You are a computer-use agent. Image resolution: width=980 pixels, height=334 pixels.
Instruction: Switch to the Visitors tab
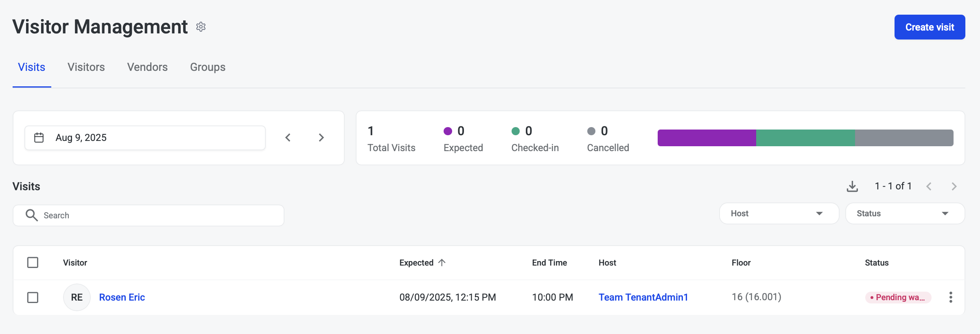(86, 67)
